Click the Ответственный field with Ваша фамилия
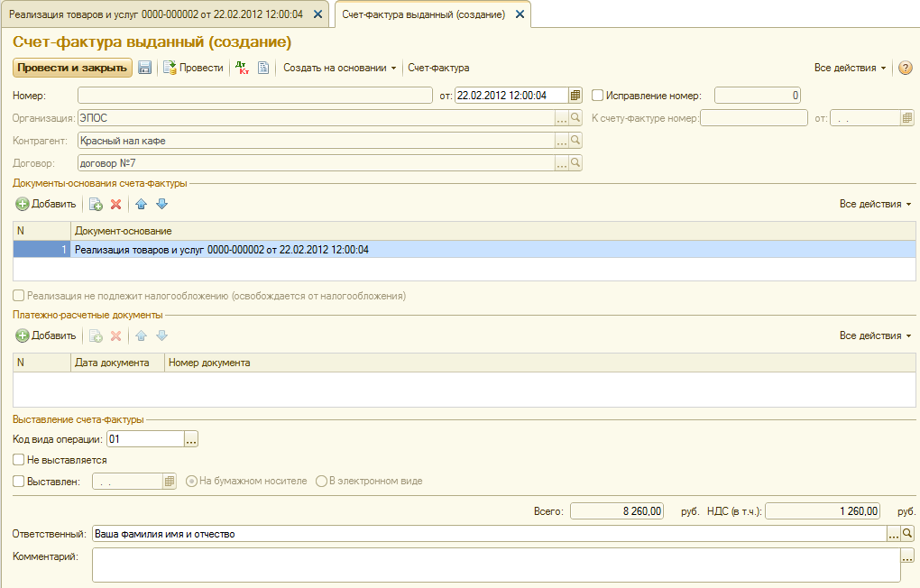 [490, 533]
